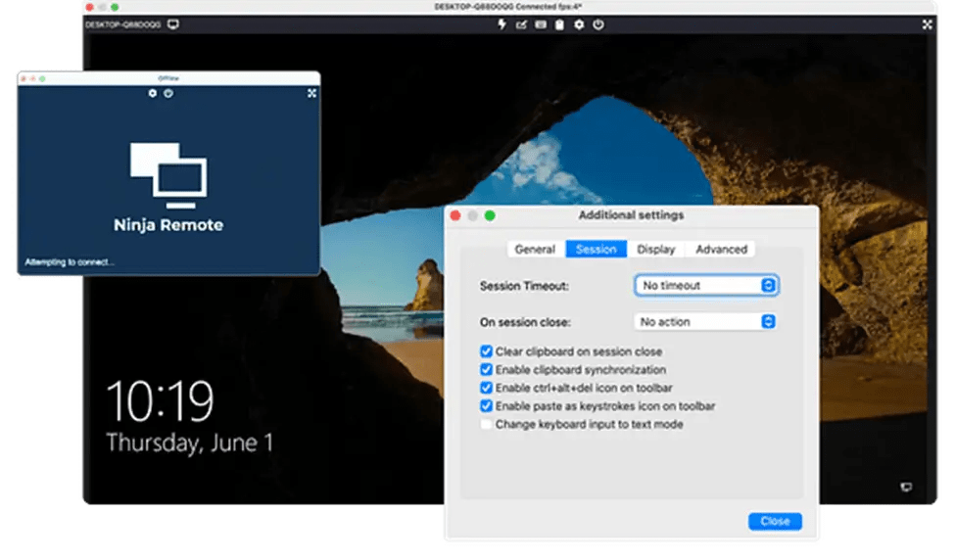
Task: Open the Session Timeout dropdown
Action: (706, 286)
